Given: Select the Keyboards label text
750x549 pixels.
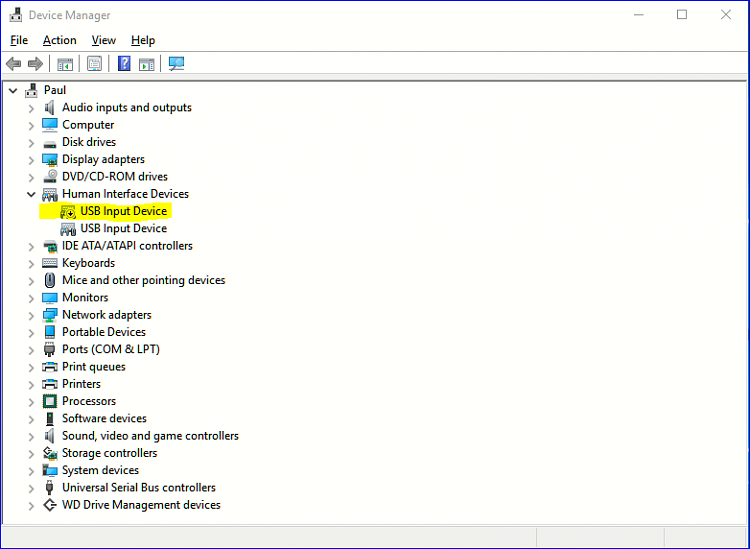Looking at the screenshot, I should [88, 263].
